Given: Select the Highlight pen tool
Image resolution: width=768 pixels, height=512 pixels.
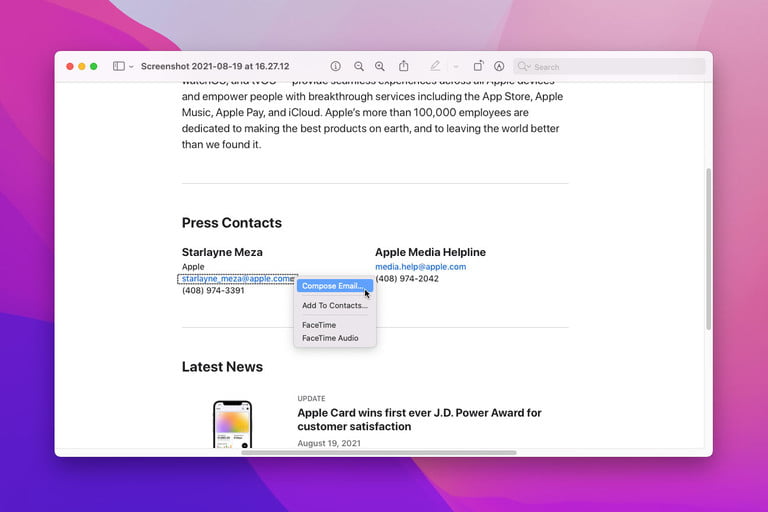Looking at the screenshot, I should [435, 66].
